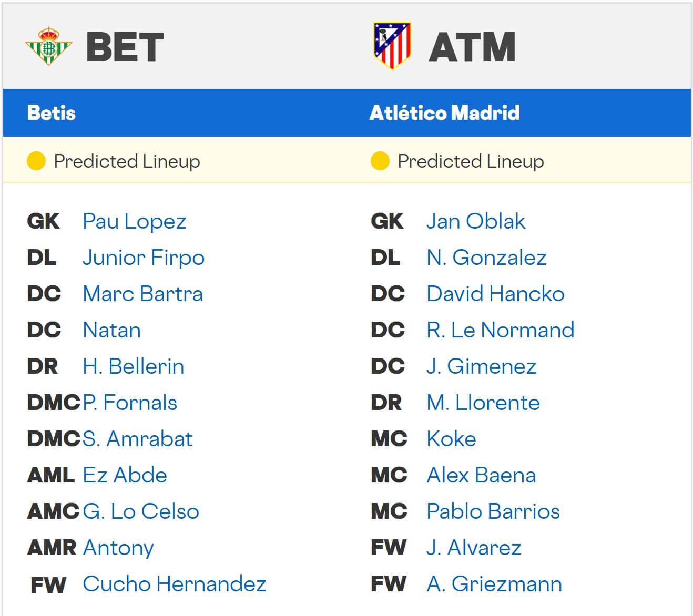Click yellow dot beside Betis Predicted Lineup
This screenshot has height=616, width=693.
(36, 161)
